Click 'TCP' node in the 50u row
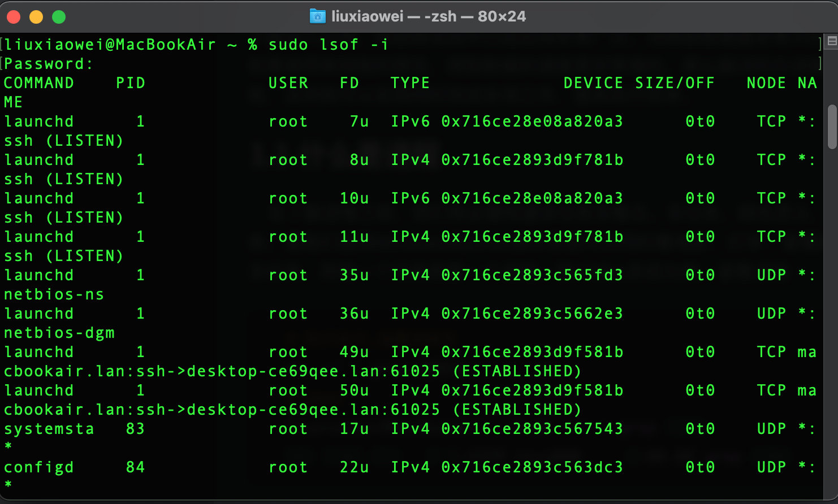Screen dimensions: 838x504 point(772,390)
